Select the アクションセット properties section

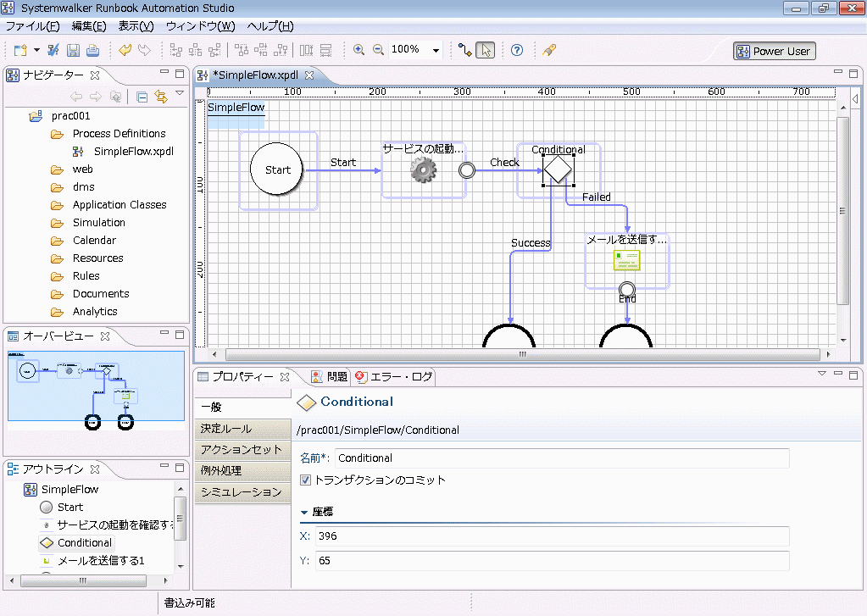tap(242, 450)
